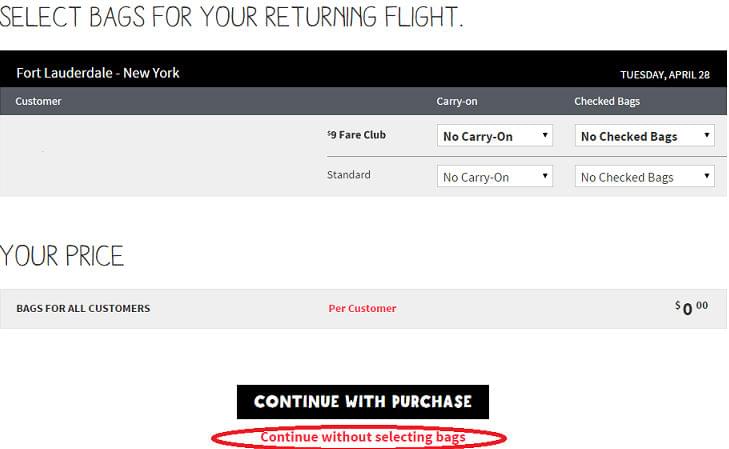Click the Fort Lauderdale - New York route title

[98, 73]
